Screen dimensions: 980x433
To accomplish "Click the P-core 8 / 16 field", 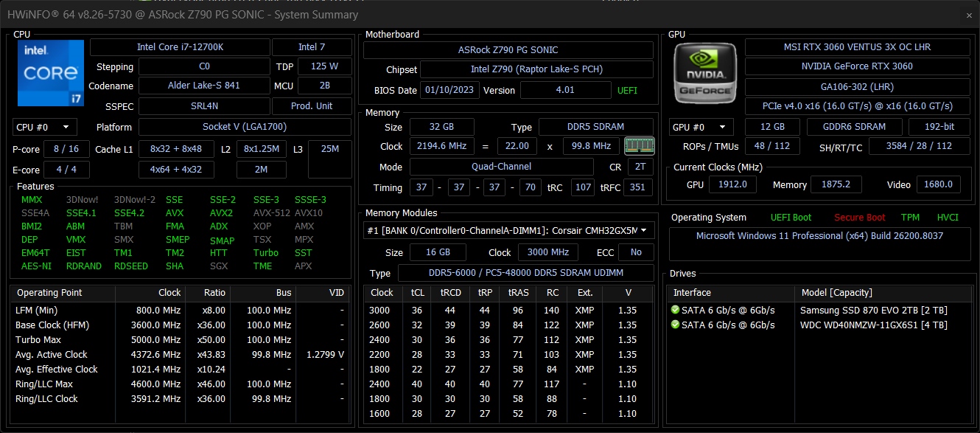I will [66, 149].
